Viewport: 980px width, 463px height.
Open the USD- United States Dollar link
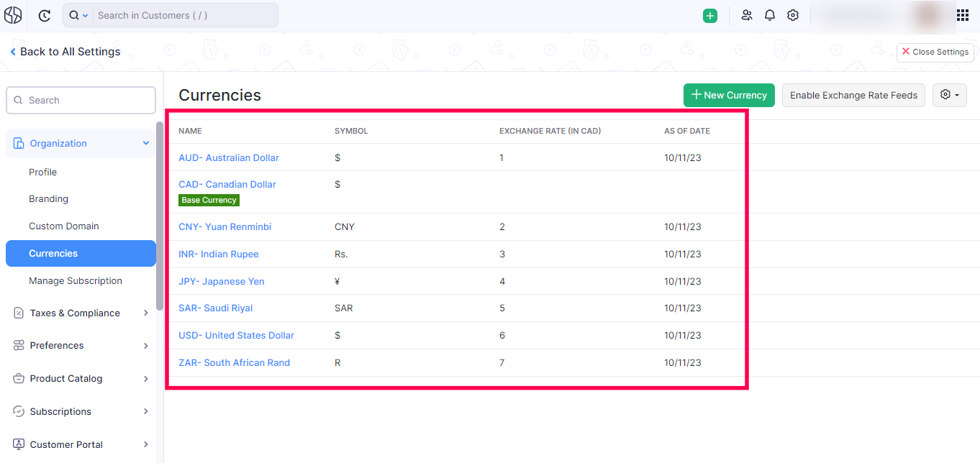tap(236, 335)
